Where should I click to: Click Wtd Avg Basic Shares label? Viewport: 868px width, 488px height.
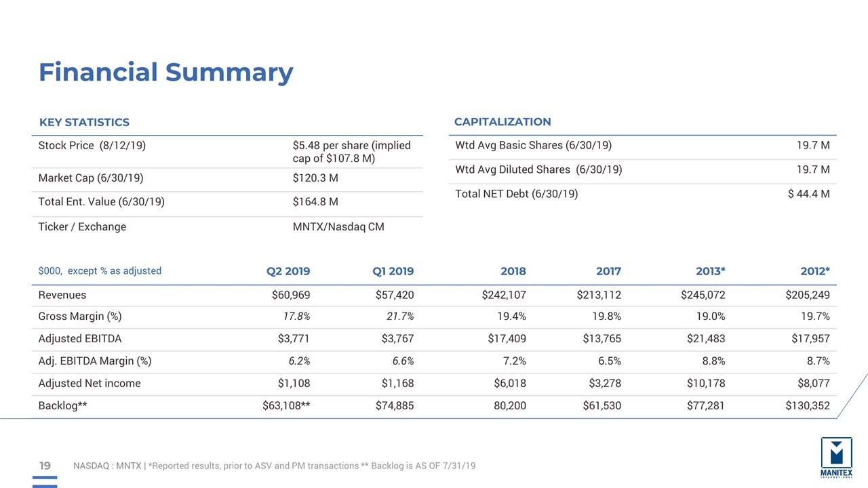point(533,145)
